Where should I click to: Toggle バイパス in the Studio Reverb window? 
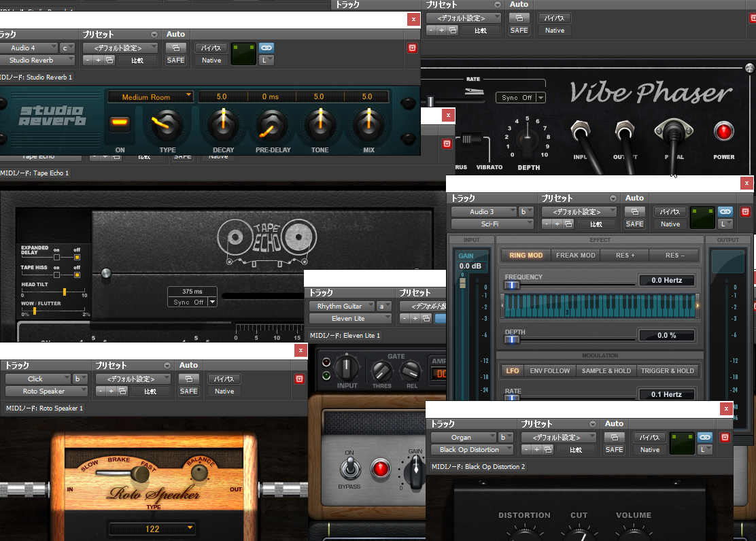[x=211, y=48]
